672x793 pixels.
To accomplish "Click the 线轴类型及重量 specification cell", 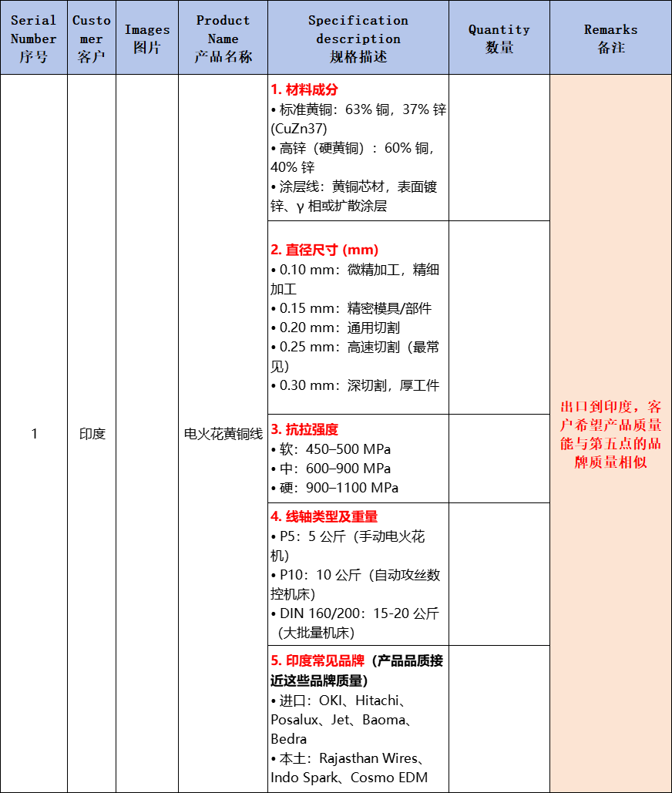I will coord(358,574).
